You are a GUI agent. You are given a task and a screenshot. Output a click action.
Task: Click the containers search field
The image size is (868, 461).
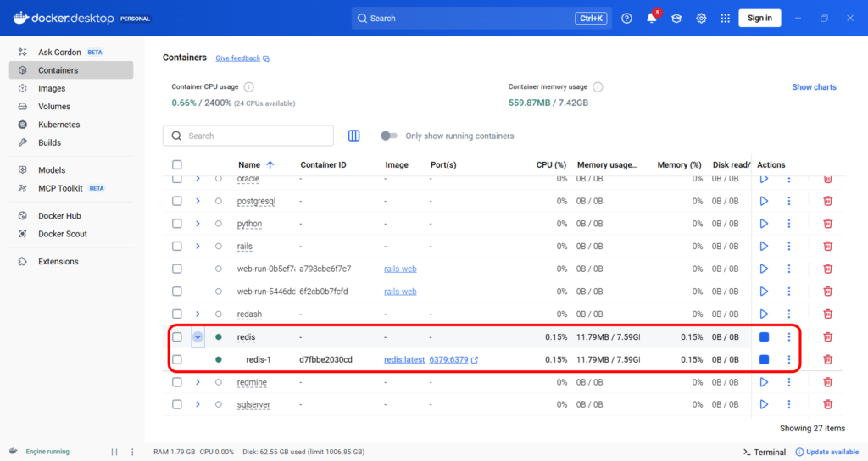point(254,136)
